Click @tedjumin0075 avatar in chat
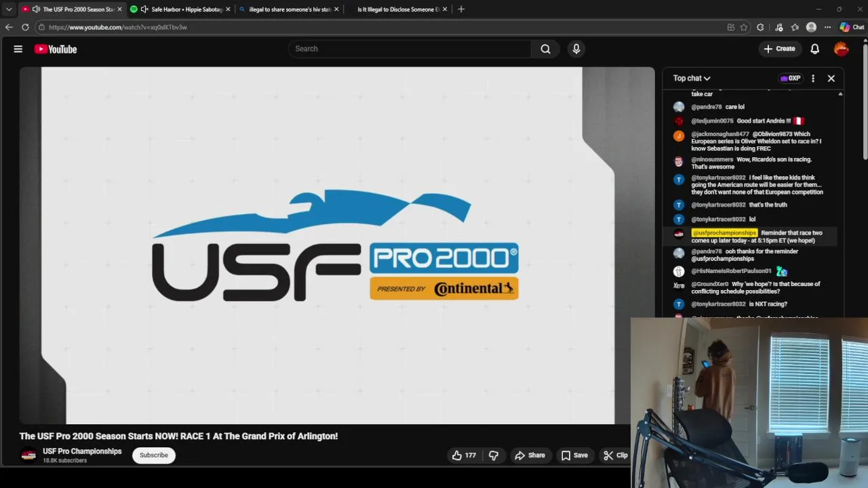Image resolution: width=868 pixels, height=488 pixels. [679, 121]
